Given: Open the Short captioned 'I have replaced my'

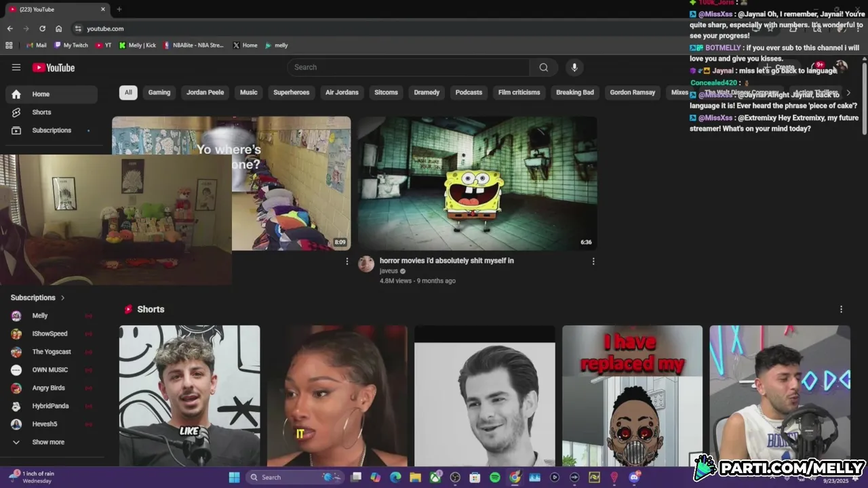Looking at the screenshot, I should click(x=632, y=396).
